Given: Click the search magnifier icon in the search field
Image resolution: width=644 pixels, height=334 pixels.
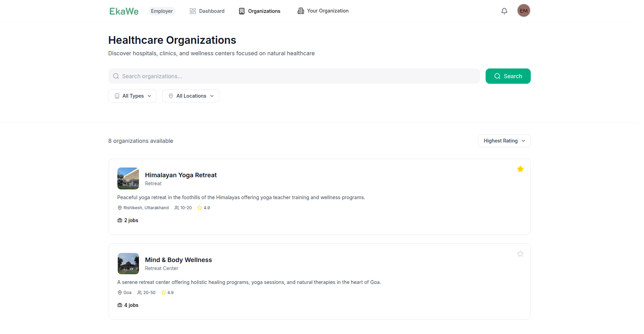Looking at the screenshot, I should (x=116, y=76).
